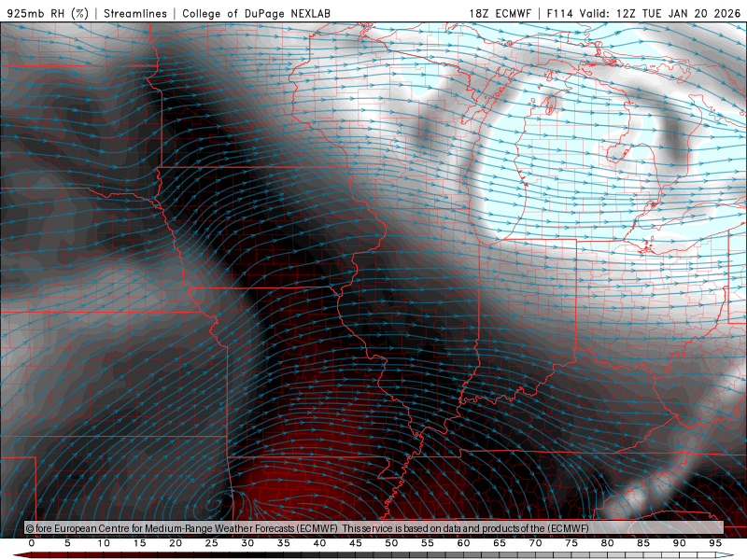
Task: Click legend value "90"
Action: [x=680, y=543]
